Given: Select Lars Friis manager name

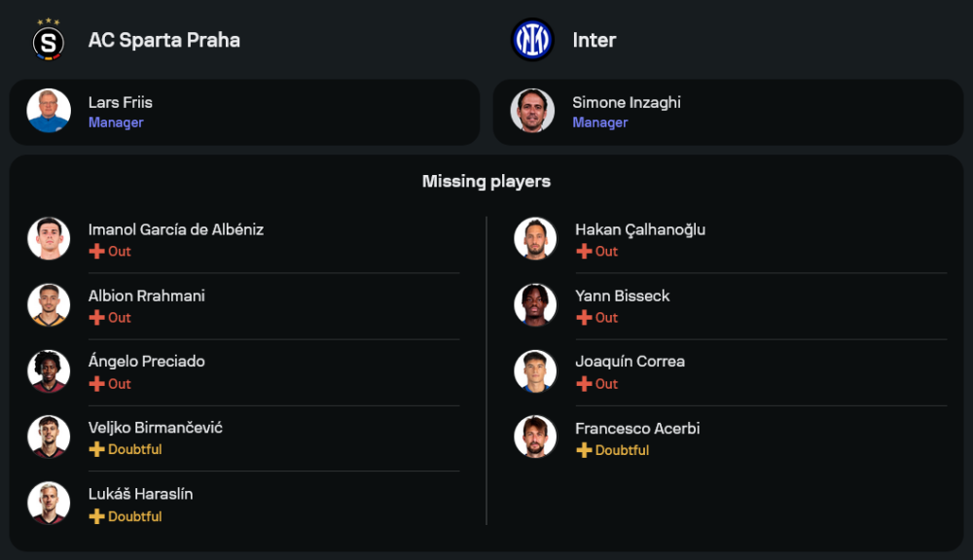Looking at the screenshot, I should tap(120, 102).
